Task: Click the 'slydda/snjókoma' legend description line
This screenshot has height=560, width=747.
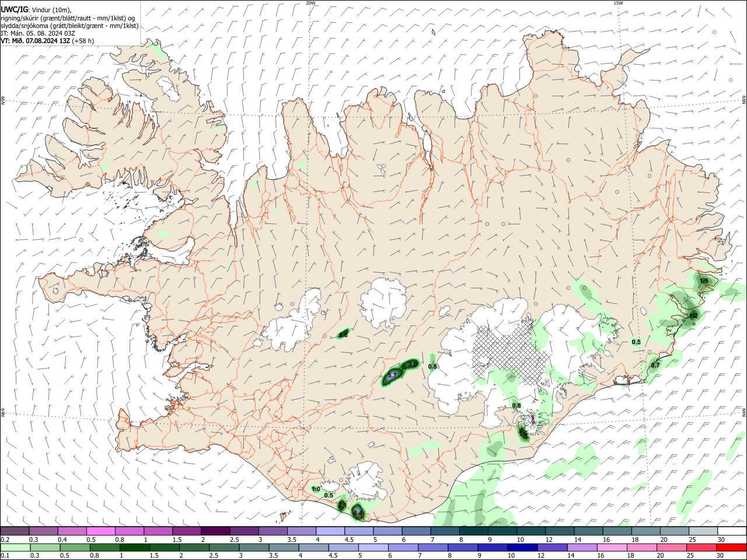Action: (x=69, y=26)
